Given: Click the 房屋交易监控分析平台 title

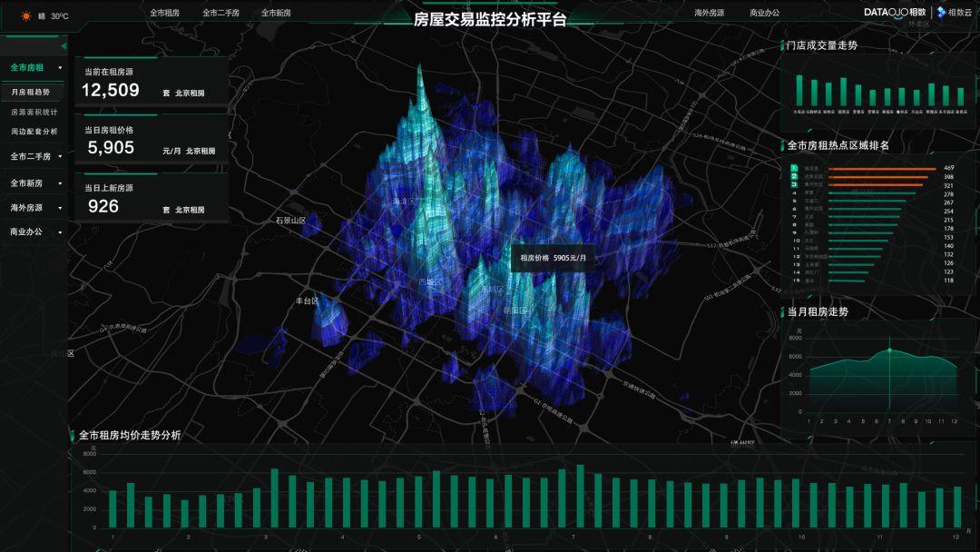Looking at the screenshot, I should (489, 19).
